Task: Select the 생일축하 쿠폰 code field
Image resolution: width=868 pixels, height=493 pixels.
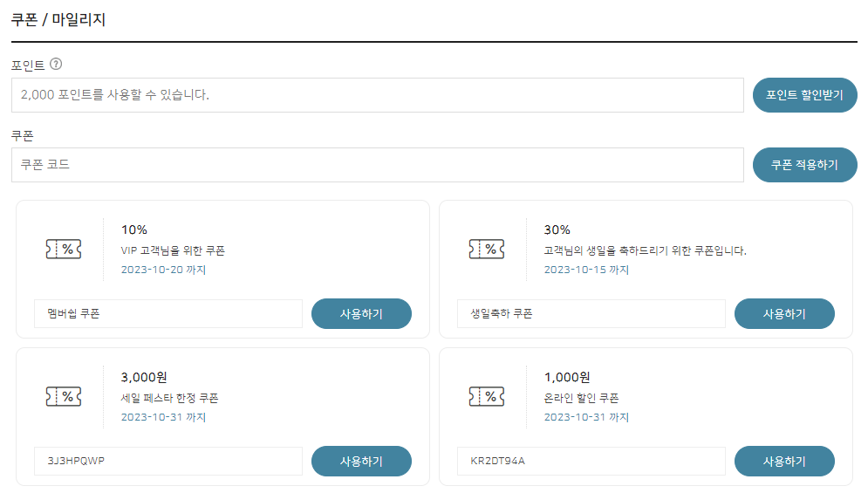Action: 591,314
